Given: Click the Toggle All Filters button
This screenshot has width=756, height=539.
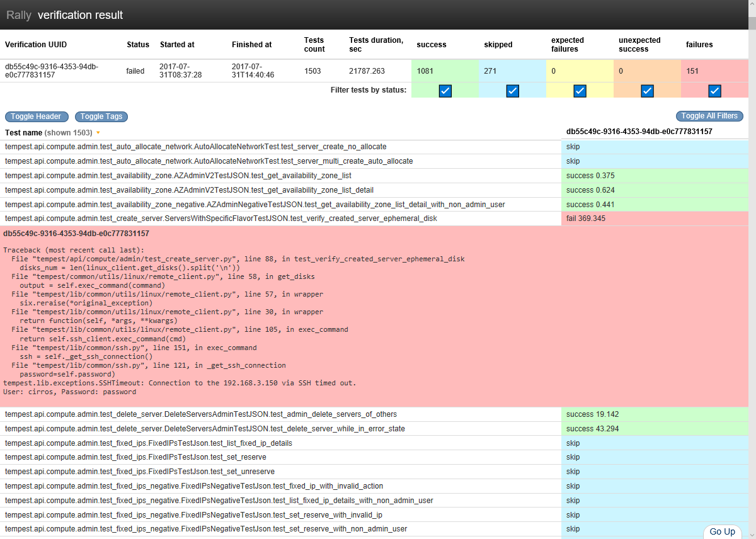Looking at the screenshot, I should [x=709, y=116].
